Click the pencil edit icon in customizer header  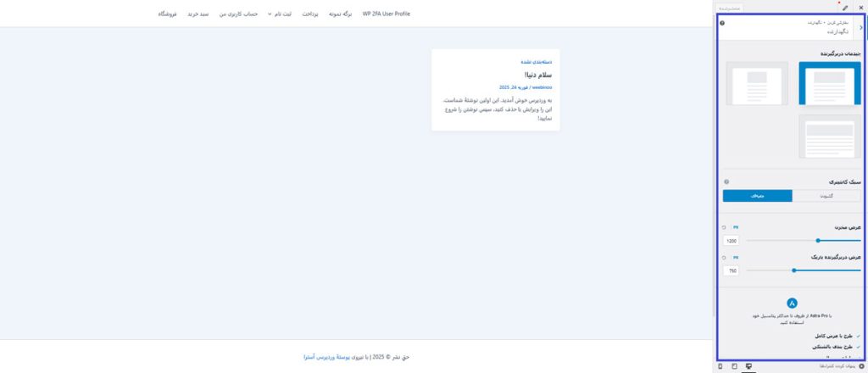[x=845, y=7]
